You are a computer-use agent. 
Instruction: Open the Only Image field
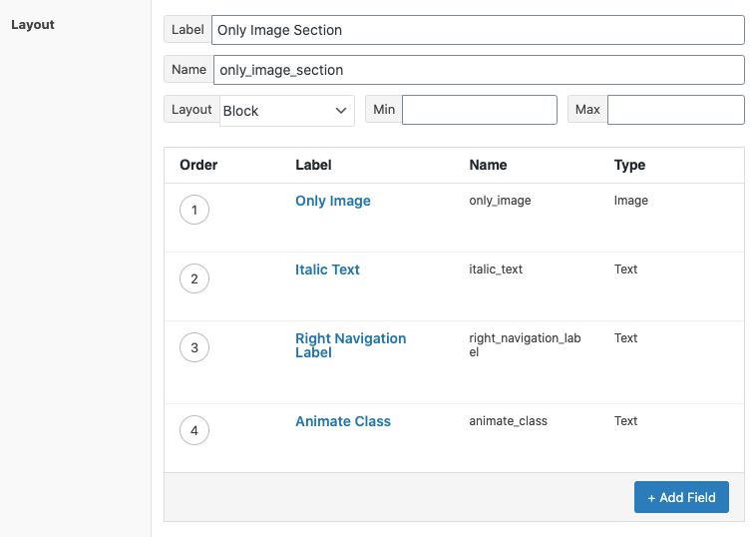point(332,201)
